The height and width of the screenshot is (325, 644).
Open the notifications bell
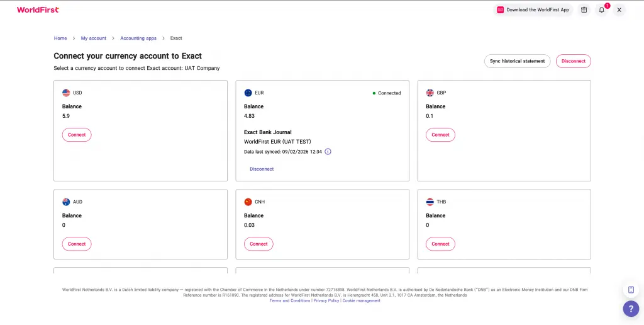pos(601,10)
